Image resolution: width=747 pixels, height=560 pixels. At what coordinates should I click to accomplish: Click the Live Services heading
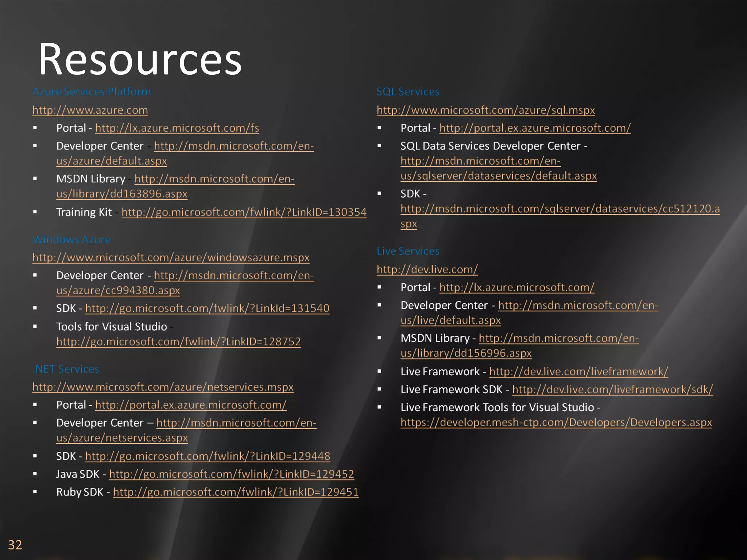pyautogui.click(x=408, y=251)
